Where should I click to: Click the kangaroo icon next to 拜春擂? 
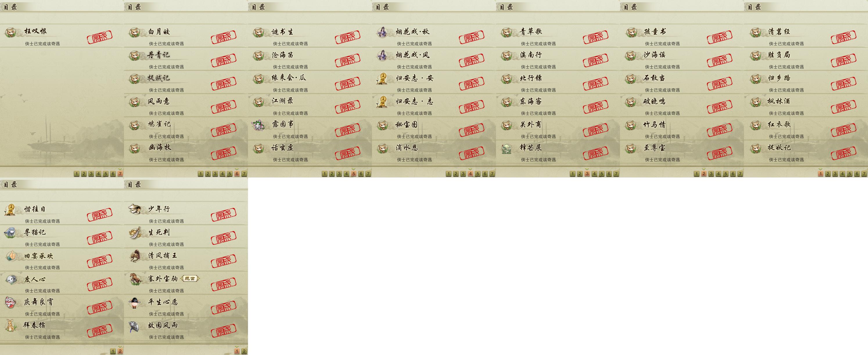(11, 325)
